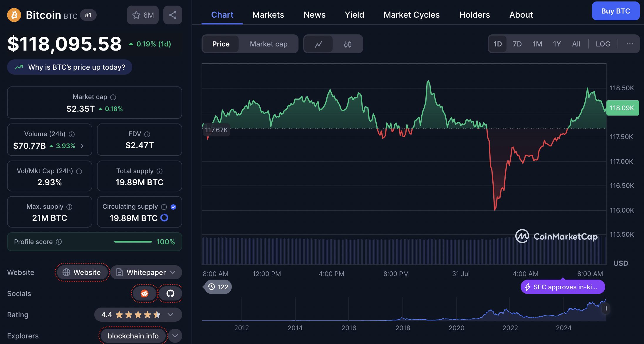The height and width of the screenshot is (344, 644).
Task: Open the Holders tab
Action: (474, 15)
